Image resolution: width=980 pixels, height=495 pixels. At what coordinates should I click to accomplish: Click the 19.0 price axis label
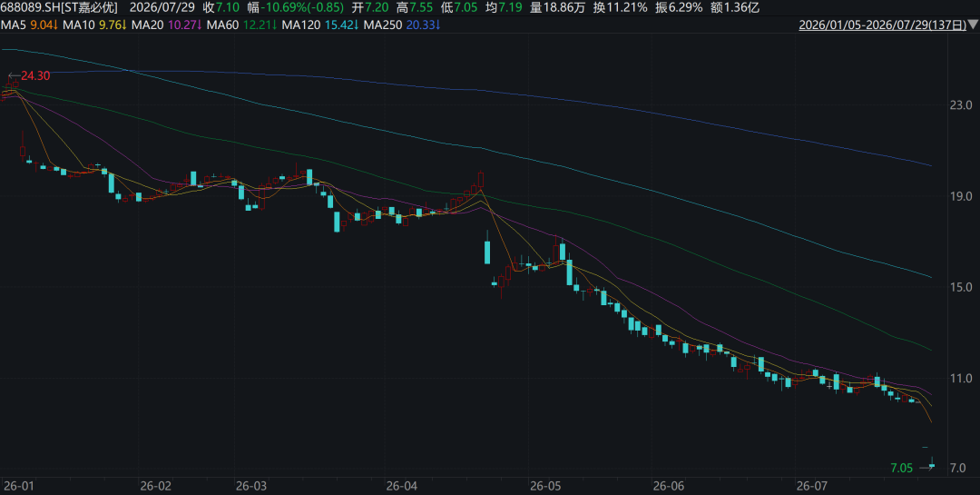[x=961, y=196]
